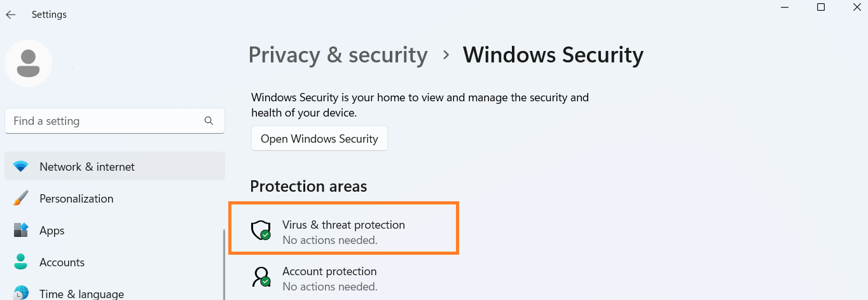The image size is (868, 300).
Task: Open the user profile avatar
Action: (28, 63)
